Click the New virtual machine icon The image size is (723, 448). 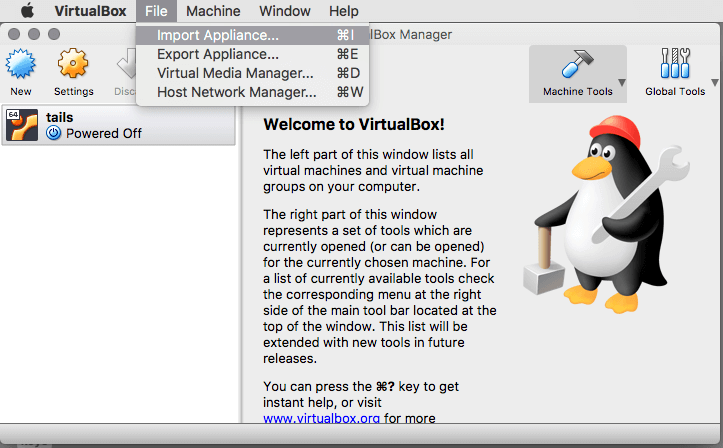tap(20, 63)
